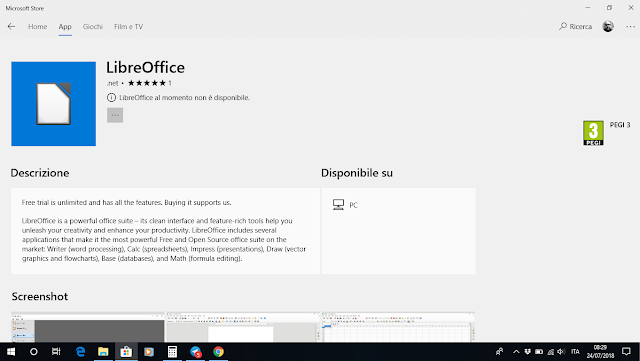
Task: Click the "Screenshot" section heading
Action: click(x=40, y=296)
